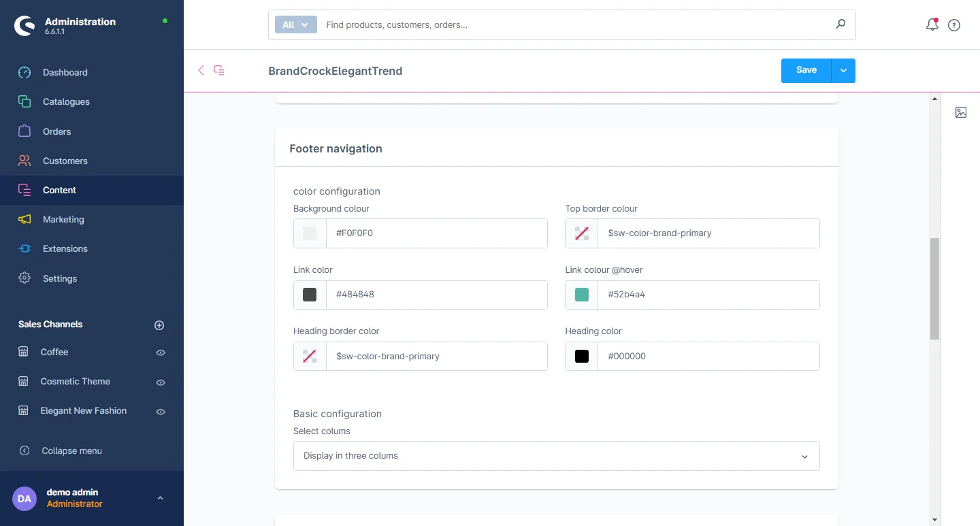This screenshot has width=980, height=526.
Task: Open the Select colums dropdown
Action: pos(556,456)
